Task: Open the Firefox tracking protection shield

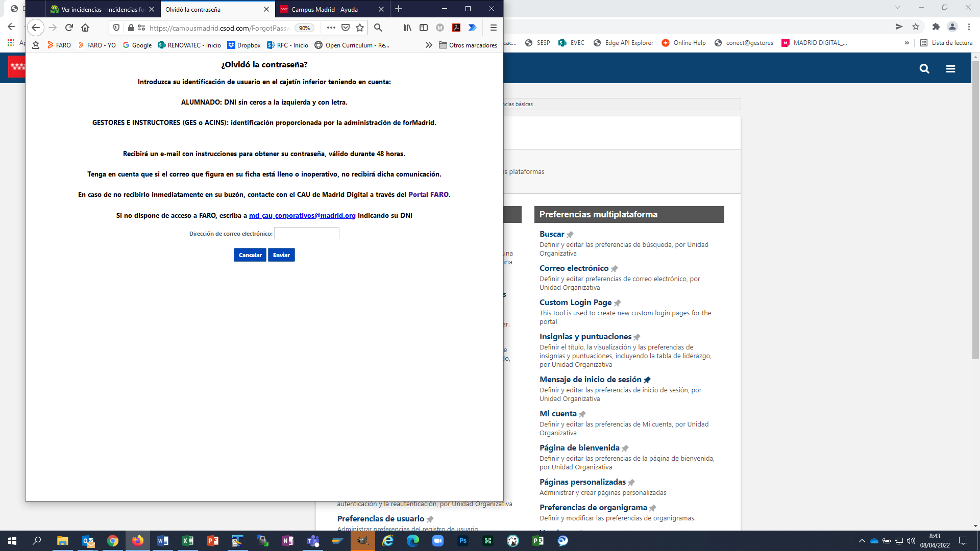Action: pos(116,28)
